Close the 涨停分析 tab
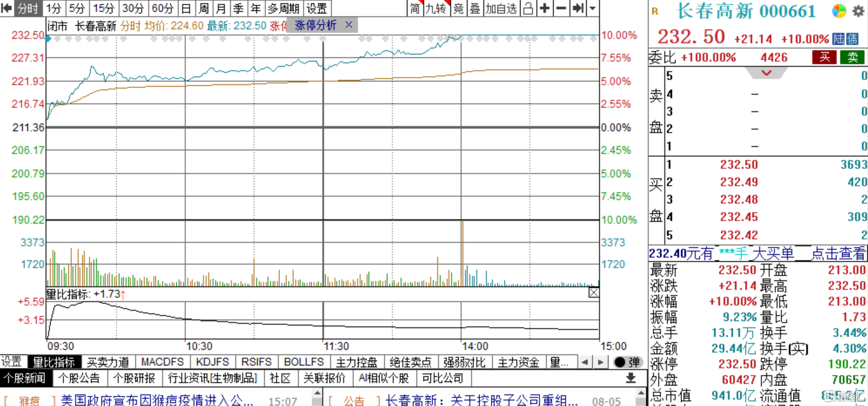The width and height of the screenshot is (868, 406). pos(349,25)
